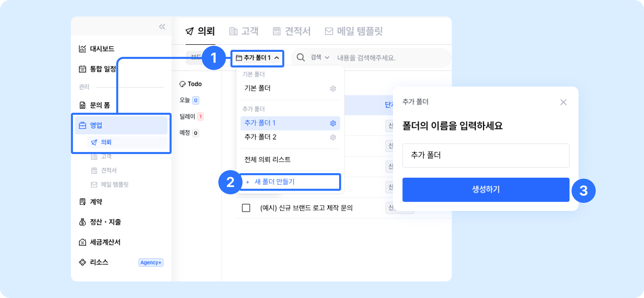
Task: Close the 추가 폴더 dialog
Action: click(563, 102)
